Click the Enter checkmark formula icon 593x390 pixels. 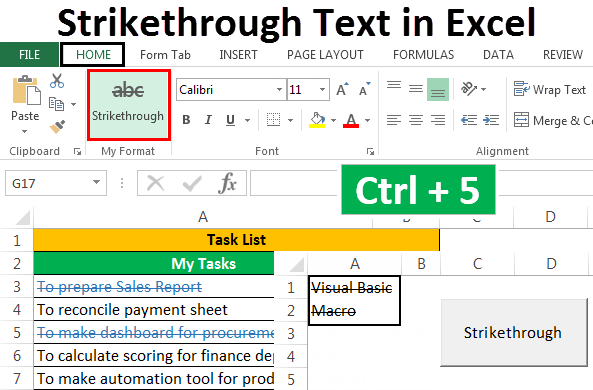click(x=192, y=183)
